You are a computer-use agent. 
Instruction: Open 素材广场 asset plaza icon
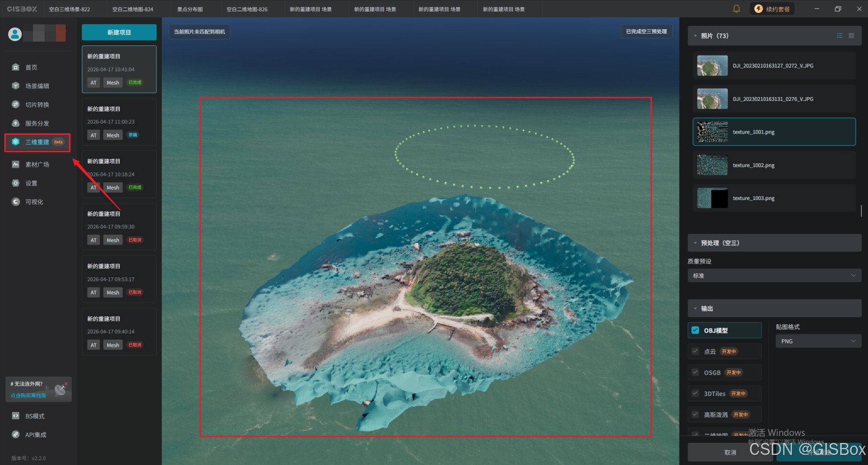[16, 165]
